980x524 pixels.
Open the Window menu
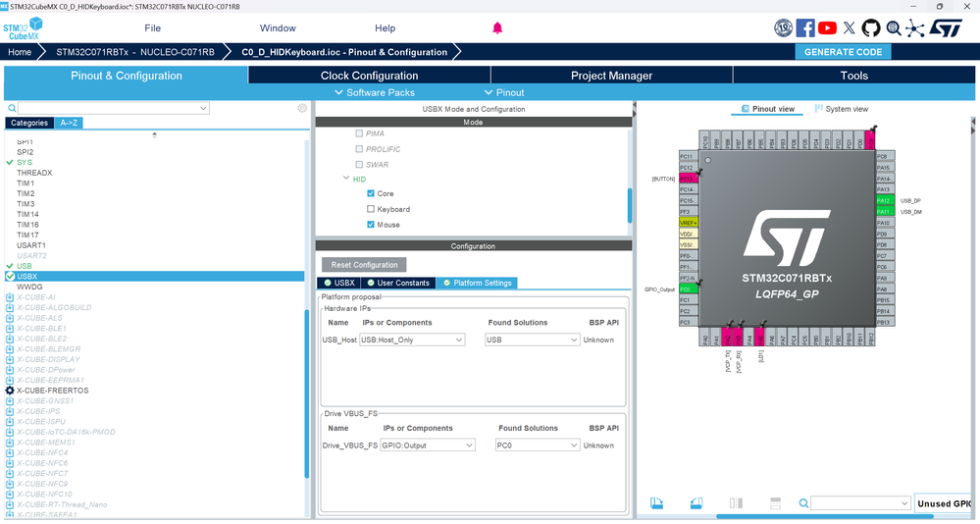coord(278,28)
